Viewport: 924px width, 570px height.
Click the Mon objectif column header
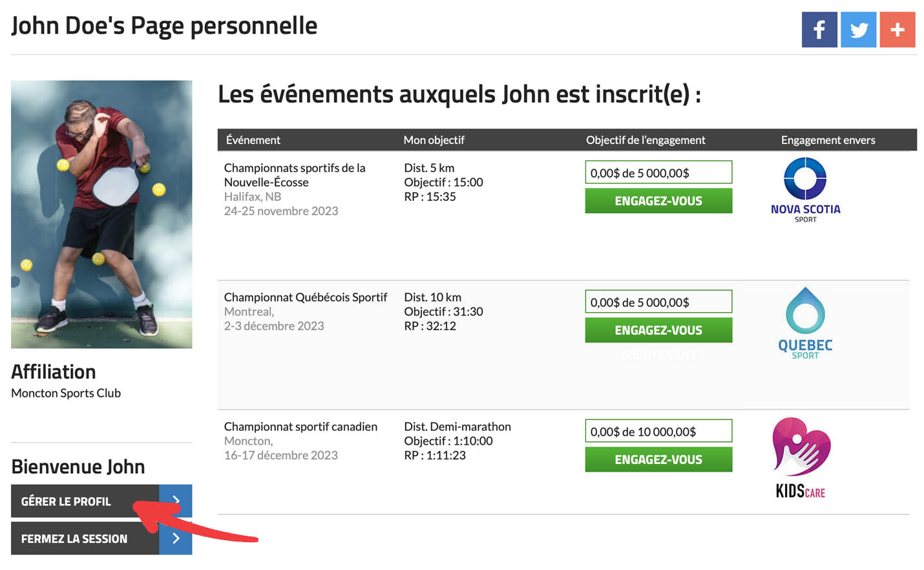click(434, 140)
